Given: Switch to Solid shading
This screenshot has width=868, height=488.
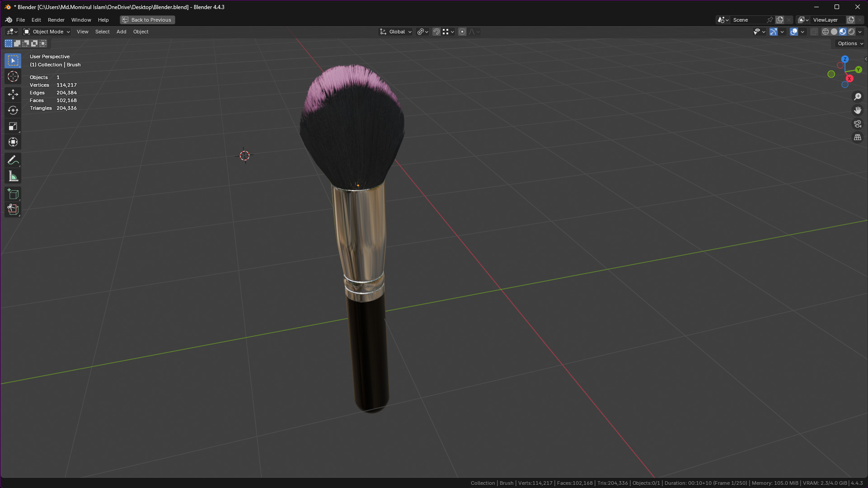Looking at the screenshot, I should 834,32.
